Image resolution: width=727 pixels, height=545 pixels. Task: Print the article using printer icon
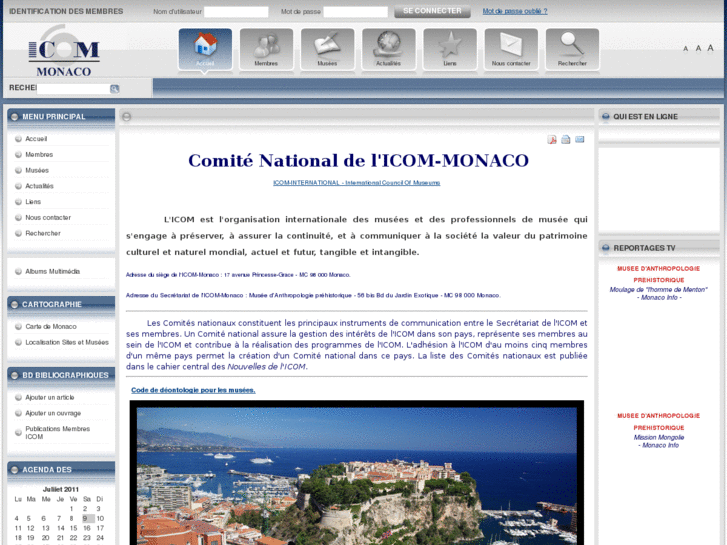(566, 140)
